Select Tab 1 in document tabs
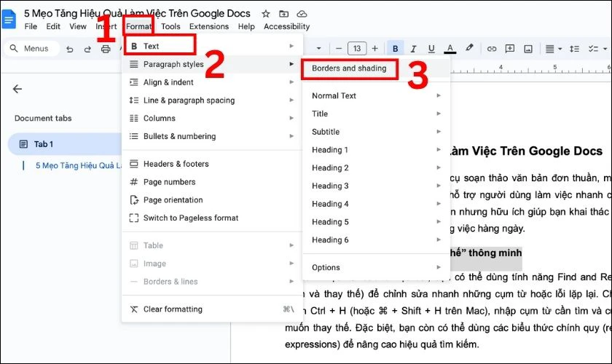This screenshot has height=364, width=612. pyautogui.click(x=65, y=144)
